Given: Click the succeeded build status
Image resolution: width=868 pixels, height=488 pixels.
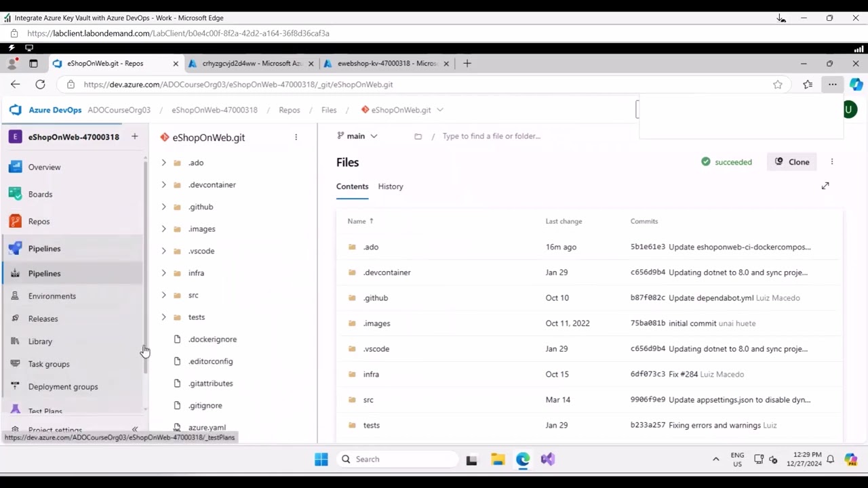Looking at the screenshot, I should click(x=726, y=162).
